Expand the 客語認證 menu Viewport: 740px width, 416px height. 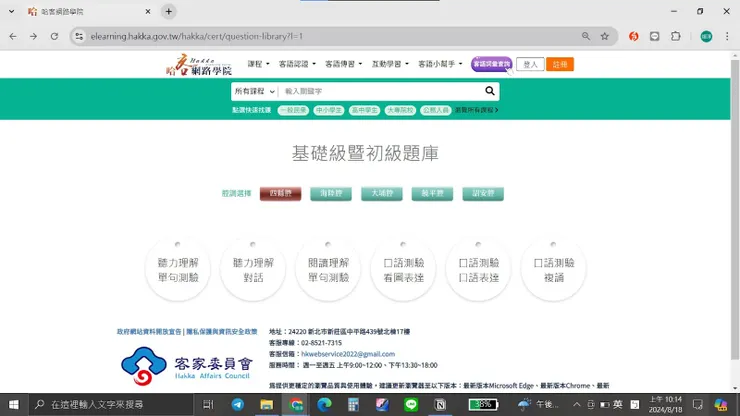pyautogui.click(x=297, y=64)
